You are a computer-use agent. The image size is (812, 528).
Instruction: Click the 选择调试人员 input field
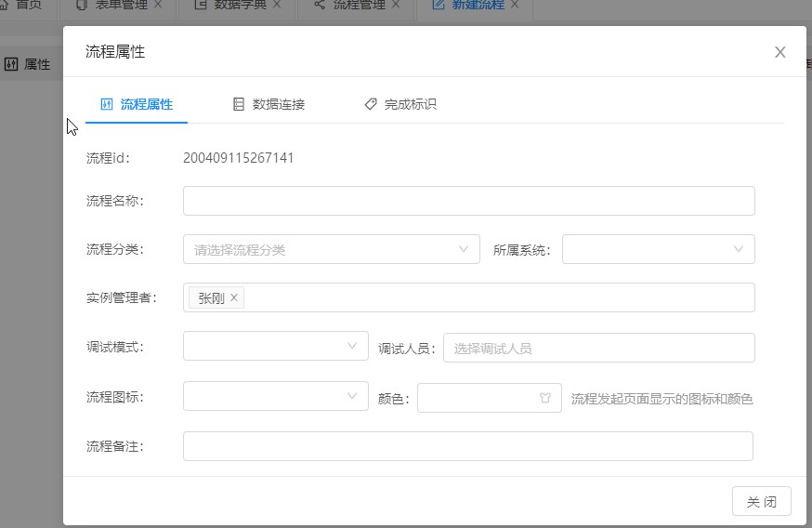pos(598,348)
